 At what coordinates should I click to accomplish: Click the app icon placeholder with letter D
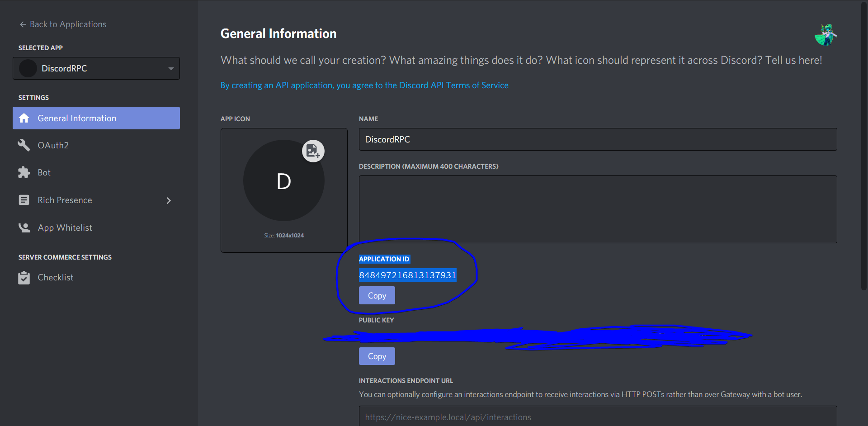tap(284, 180)
